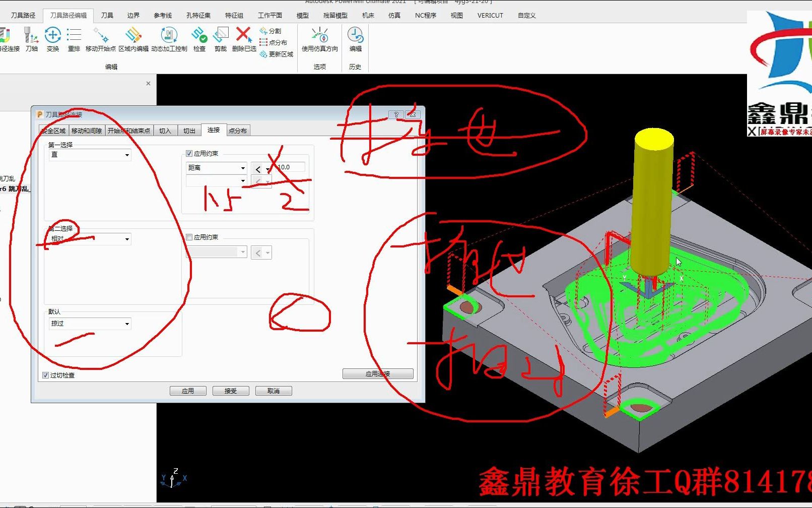Open the VERICUT ribbon tab
812x508 pixels.
pos(490,15)
